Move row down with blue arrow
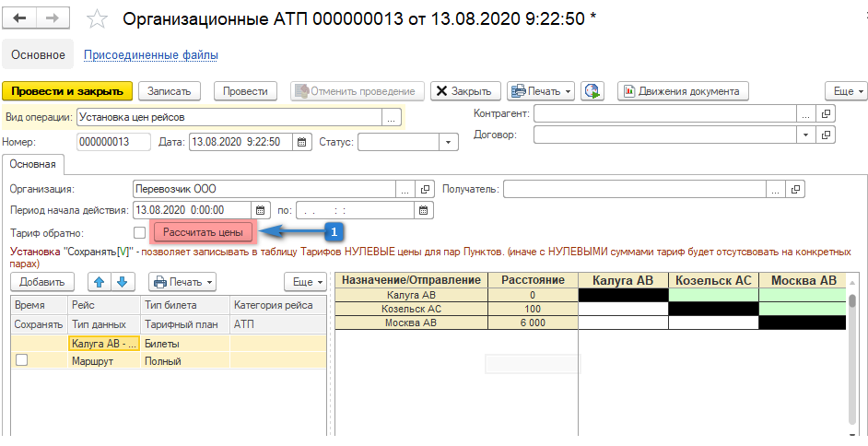The height and width of the screenshot is (446, 868). (123, 282)
